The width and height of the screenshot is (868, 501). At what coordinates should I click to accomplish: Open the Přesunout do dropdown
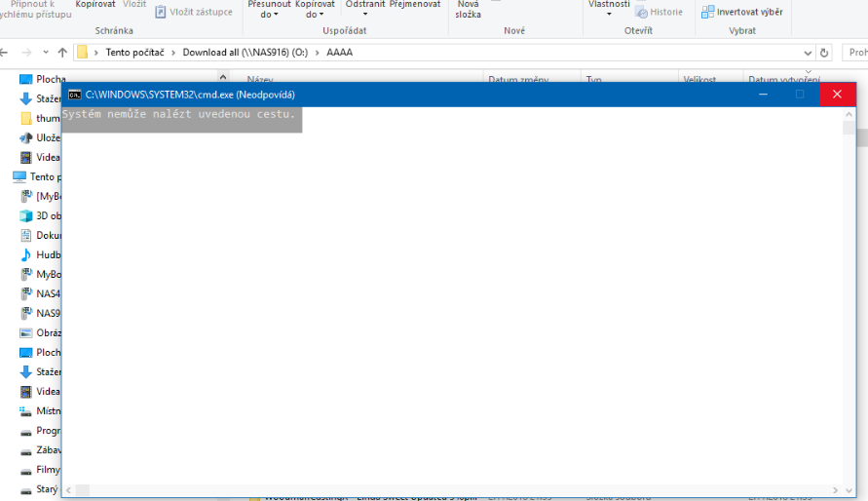point(269,11)
